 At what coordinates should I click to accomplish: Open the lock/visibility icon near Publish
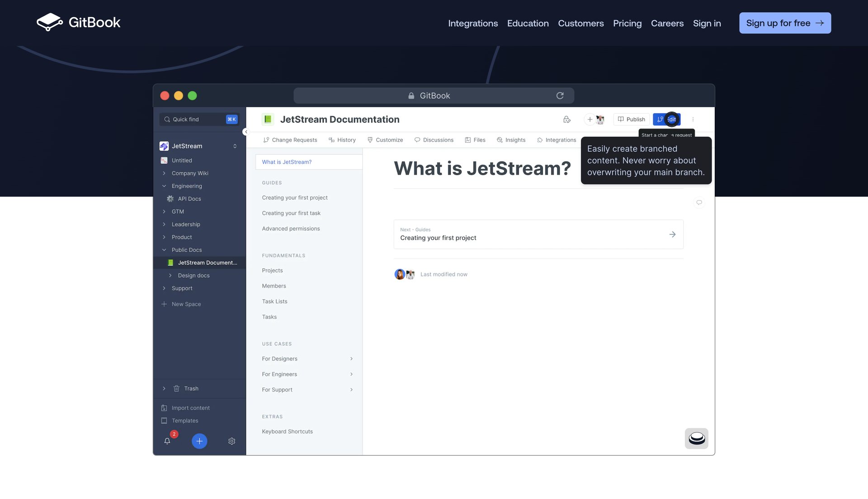(567, 119)
